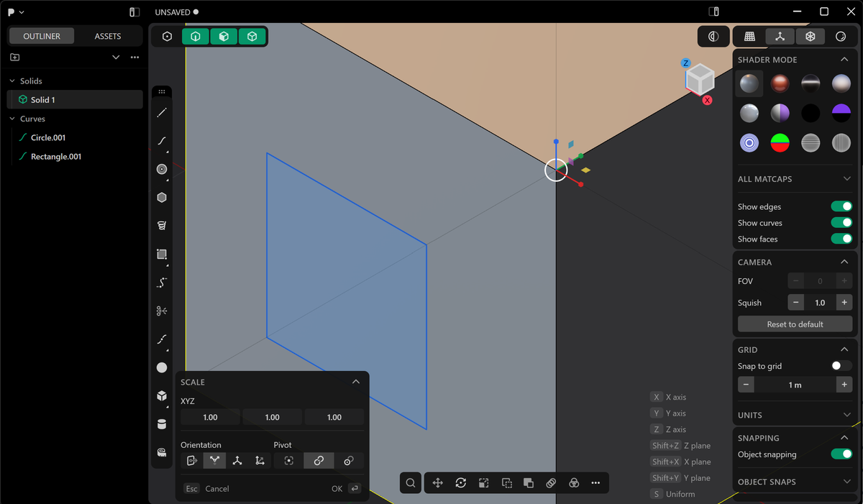Expand the ALL MATCAPS section
The image size is (863, 504).
coord(795,178)
